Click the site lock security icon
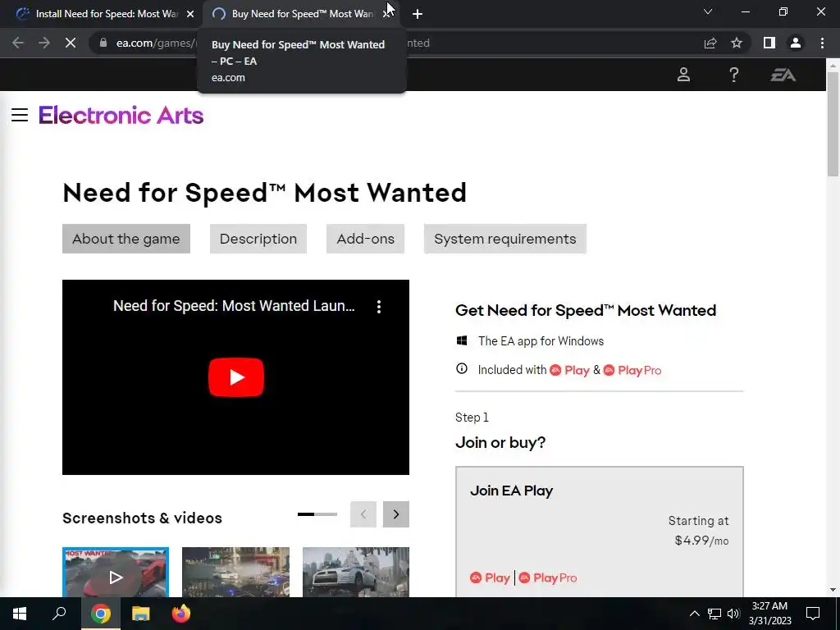Image resolution: width=840 pixels, height=630 pixels. (103, 43)
